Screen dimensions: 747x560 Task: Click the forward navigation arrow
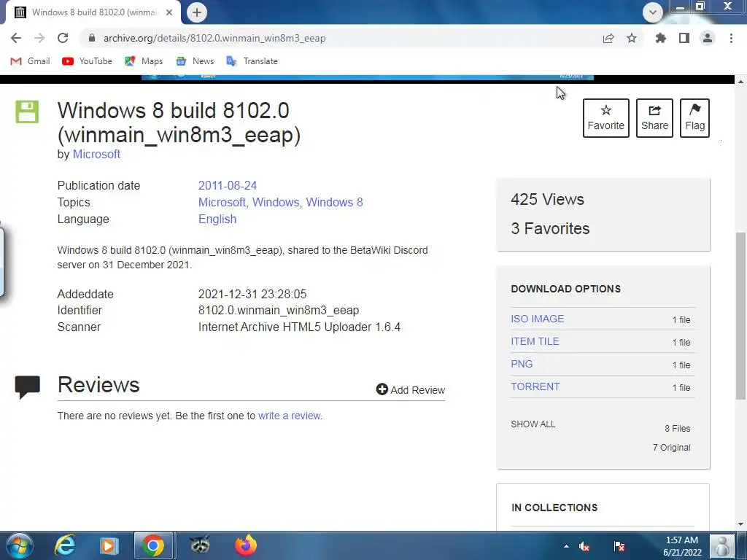coord(39,38)
